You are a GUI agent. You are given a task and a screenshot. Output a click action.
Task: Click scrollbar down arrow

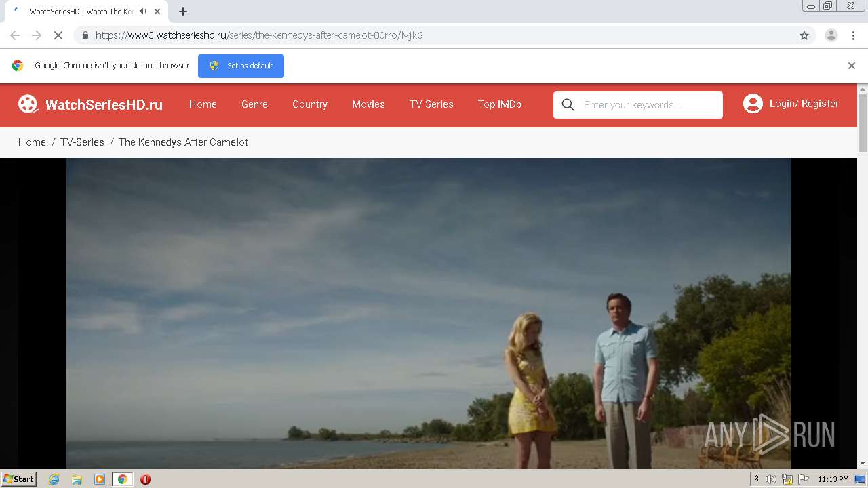tap(863, 464)
